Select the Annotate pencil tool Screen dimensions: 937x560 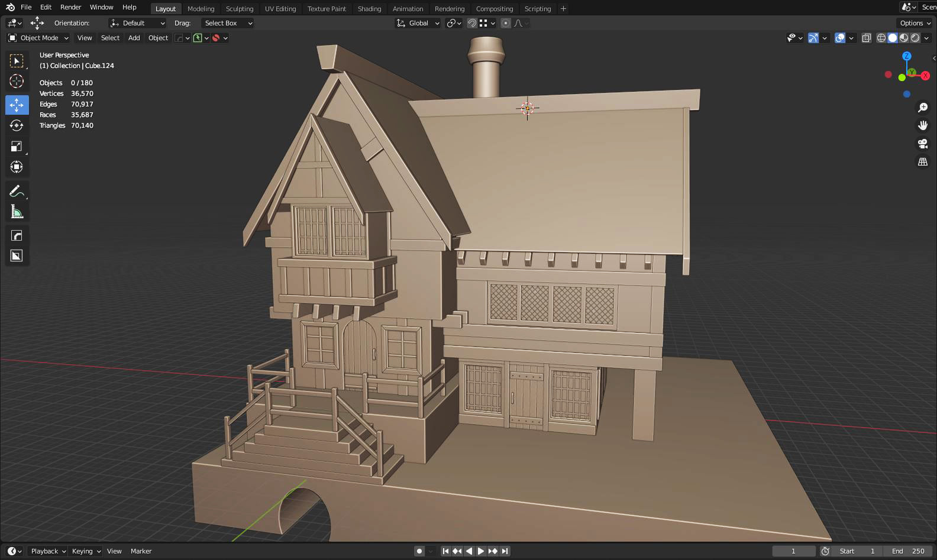pos(17,191)
